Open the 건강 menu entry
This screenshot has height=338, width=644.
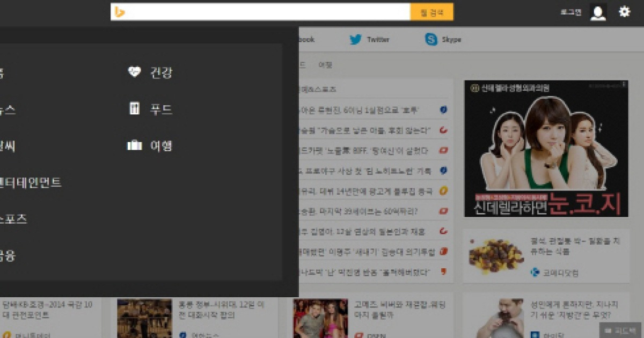[x=161, y=72]
